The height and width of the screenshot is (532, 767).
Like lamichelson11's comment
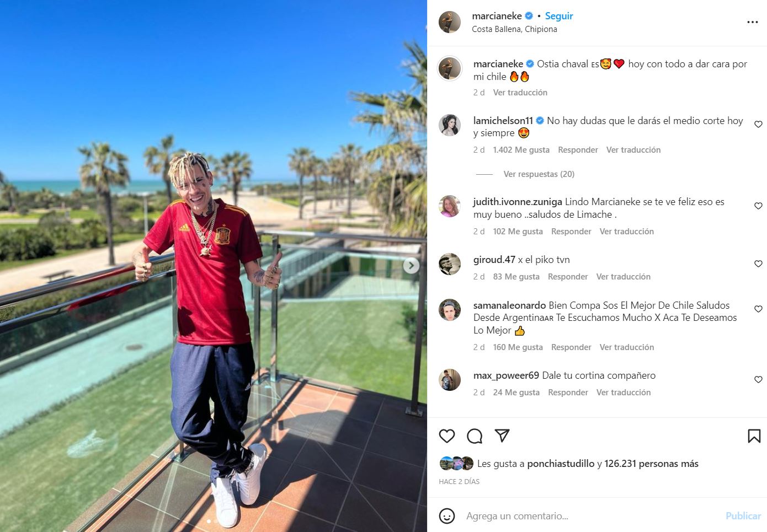tap(758, 125)
